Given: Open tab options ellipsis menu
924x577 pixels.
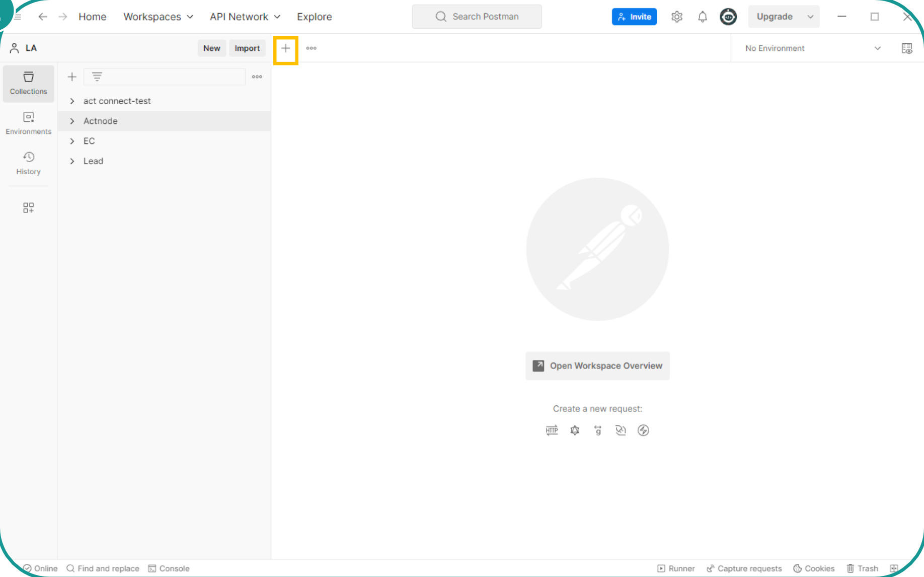Looking at the screenshot, I should 312,48.
